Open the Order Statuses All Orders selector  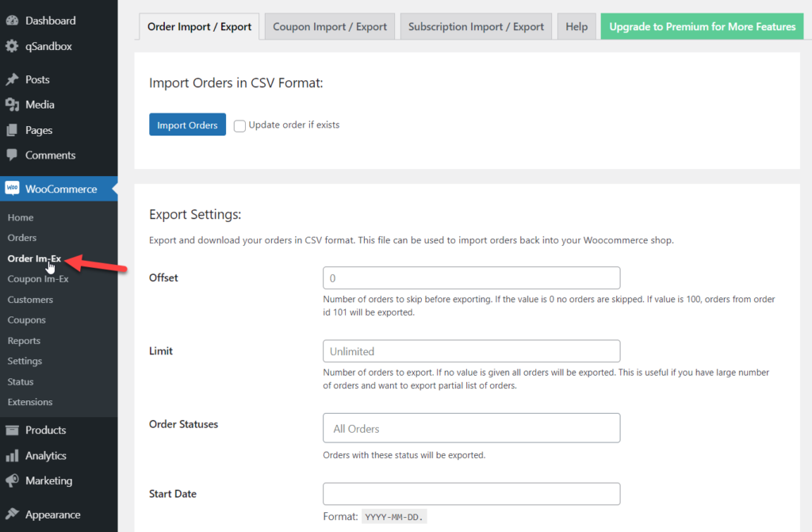[471, 428]
